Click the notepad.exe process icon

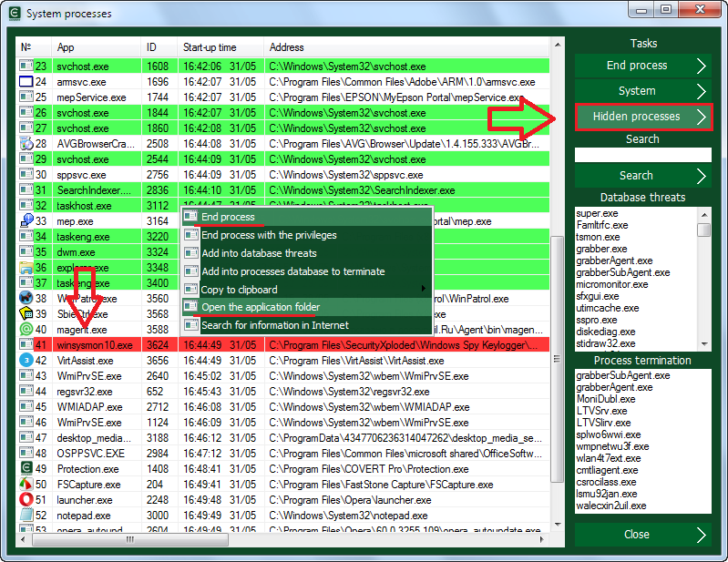point(26,516)
